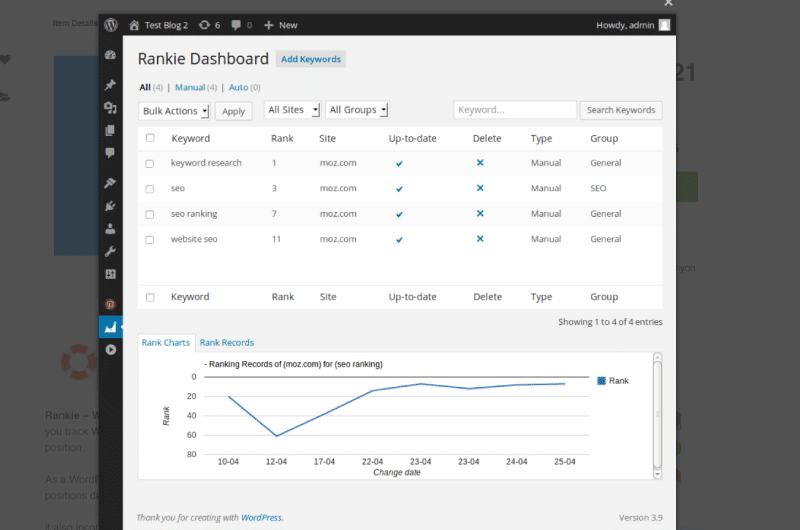Click the chart scrollbar down arrow
800x530 pixels.
coord(657,474)
